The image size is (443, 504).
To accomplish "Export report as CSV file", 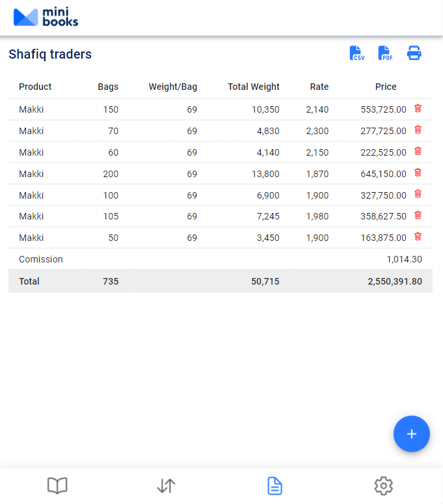I will point(357,54).
